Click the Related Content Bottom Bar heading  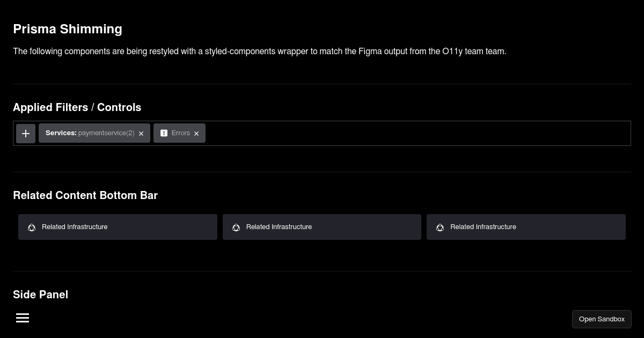coord(85,195)
